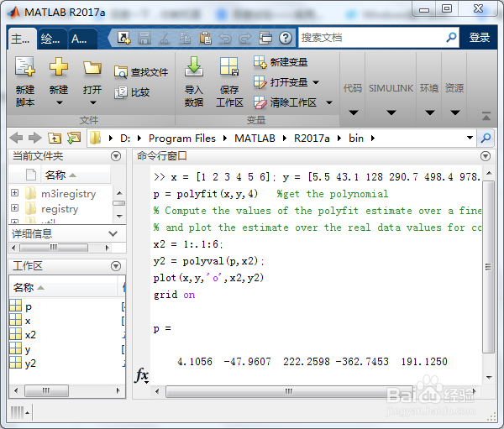Click Clear Workspace (清除工作区)
The height and width of the screenshot is (429, 504).
click(x=285, y=102)
